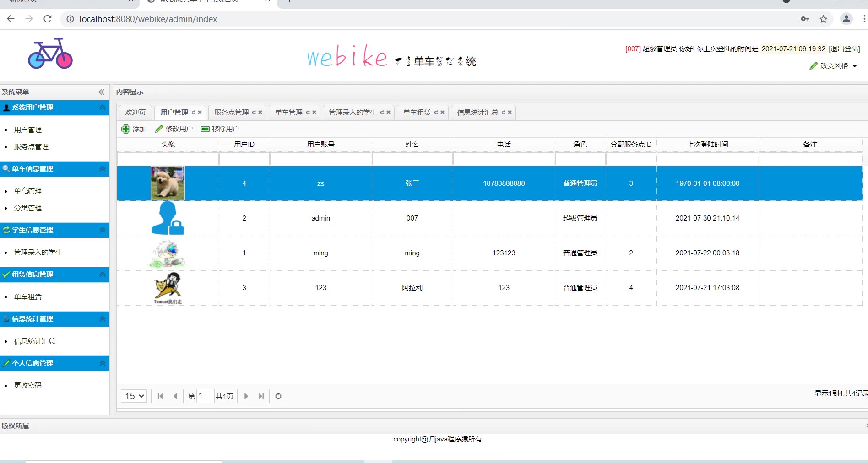The height and width of the screenshot is (463, 868).
Task: Refresh the 单车租赁 tab
Action: [x=436, y=113]
